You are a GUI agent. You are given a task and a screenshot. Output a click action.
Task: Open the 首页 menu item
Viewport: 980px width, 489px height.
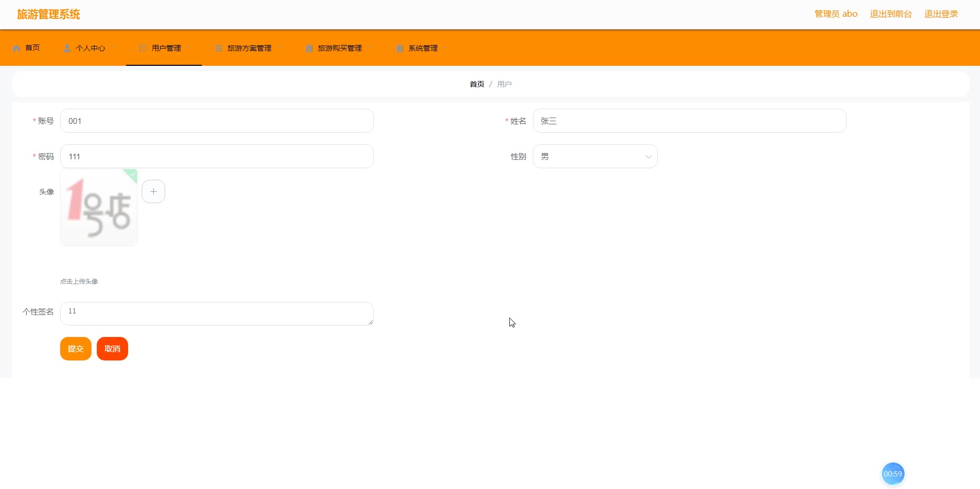[26, 48]
